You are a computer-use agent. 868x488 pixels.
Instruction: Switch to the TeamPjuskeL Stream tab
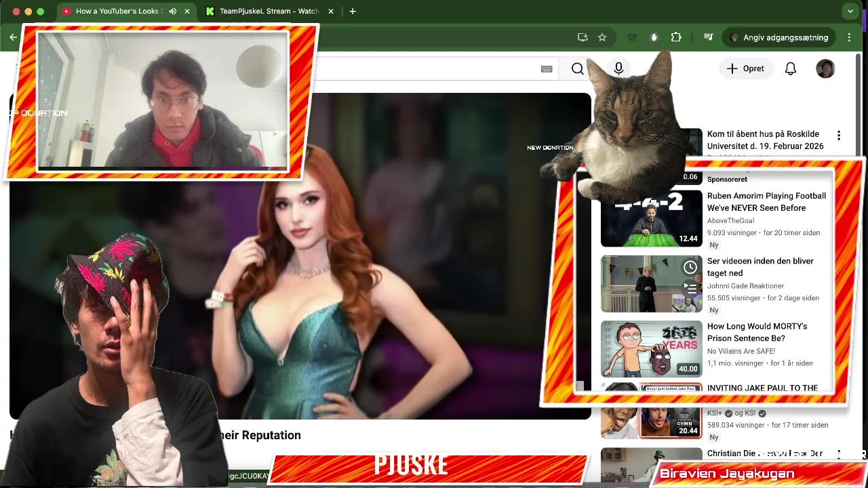269,12
